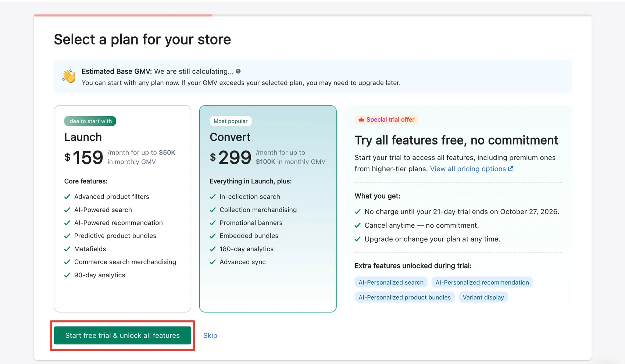The width and height of the screenshot is (625, 364).
Task: Click '180-day analytics' feature
Action: click(x=247, y=249)
